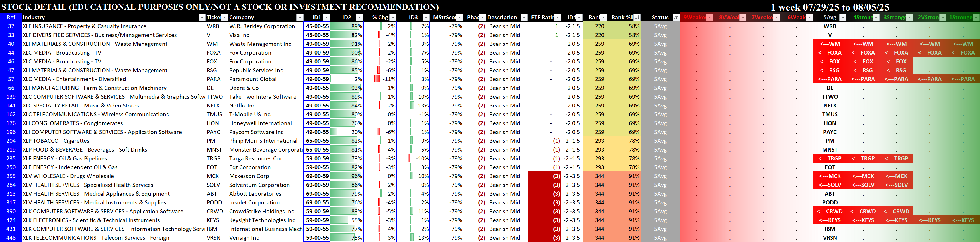Open the MStrScore column filter dropdown

[x=460, y=17]
